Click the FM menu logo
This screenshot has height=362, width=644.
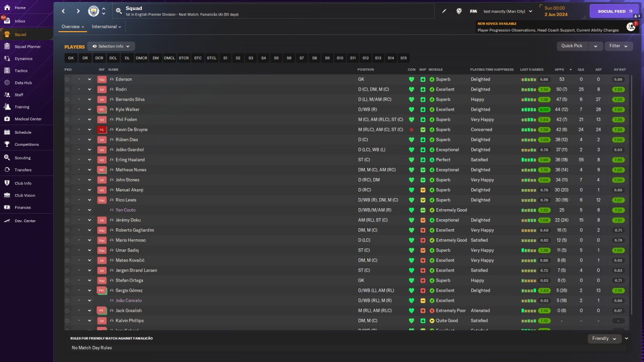[x=473, y=11]
